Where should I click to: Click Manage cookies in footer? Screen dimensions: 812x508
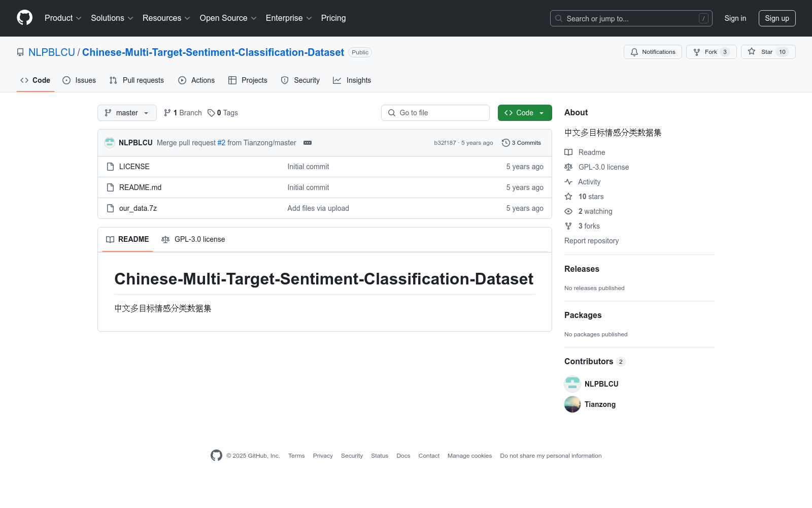(x=469, y=456)
